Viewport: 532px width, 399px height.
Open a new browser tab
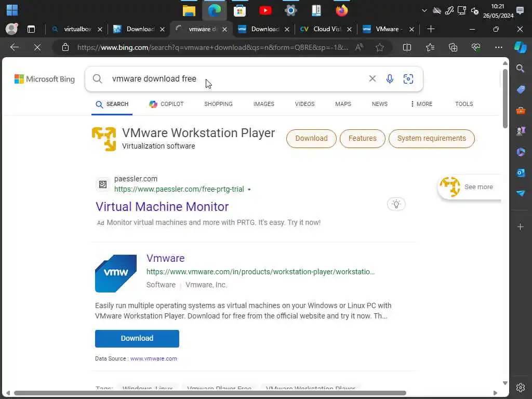431,29
